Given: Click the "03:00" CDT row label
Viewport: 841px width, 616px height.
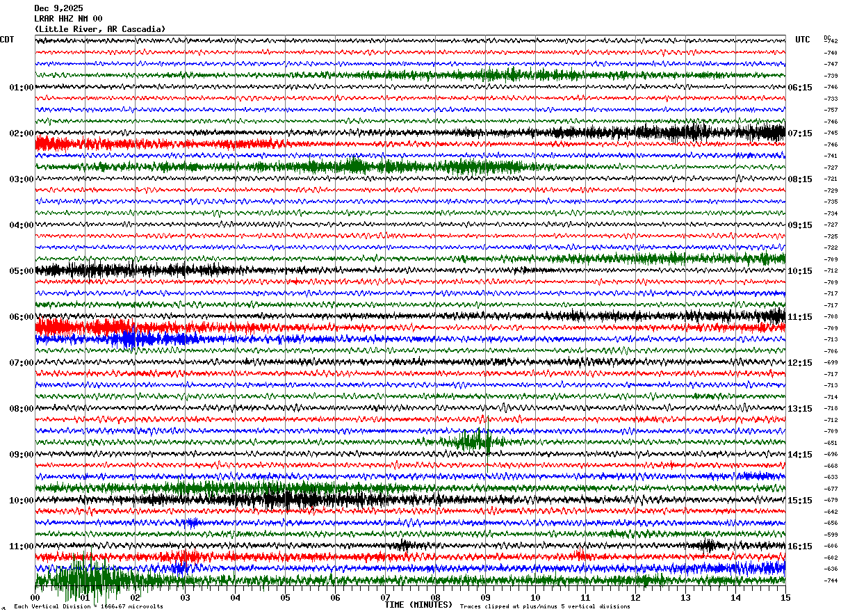Looking at the screenshot, I should click(21, 179).
